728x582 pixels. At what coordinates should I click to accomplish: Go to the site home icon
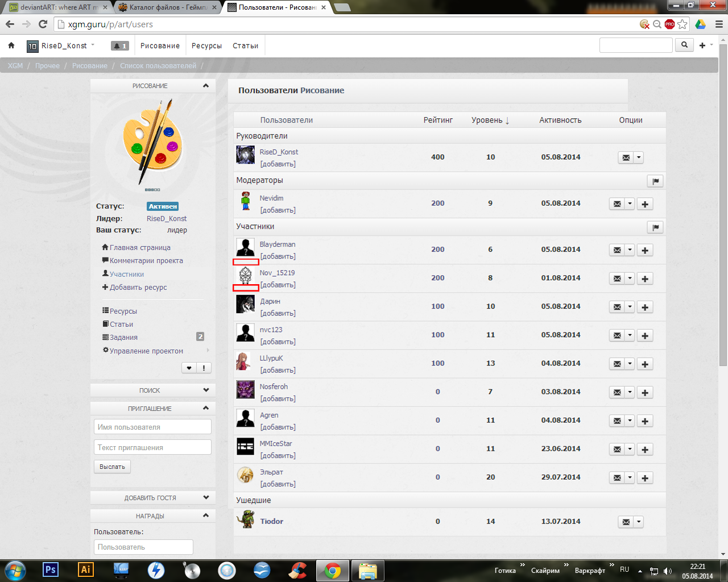(x=11, y=45)
